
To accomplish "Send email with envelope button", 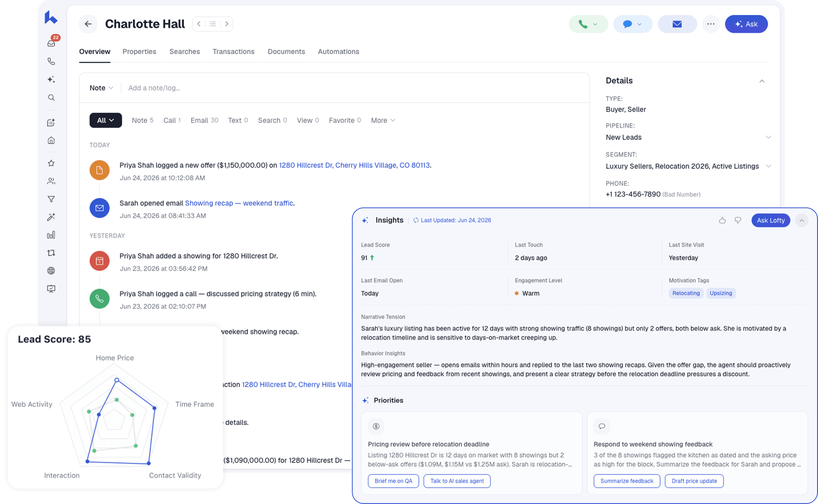I will click(x=677, y=24).
